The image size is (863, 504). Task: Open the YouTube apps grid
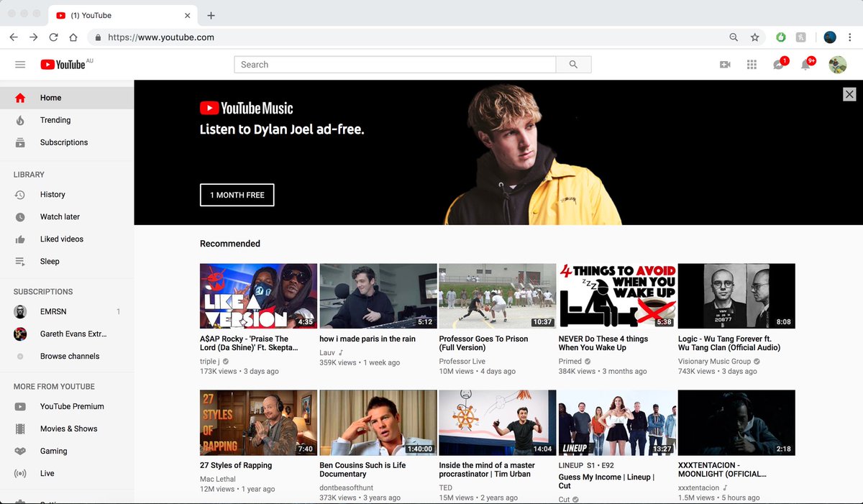(x=752, y=65)
